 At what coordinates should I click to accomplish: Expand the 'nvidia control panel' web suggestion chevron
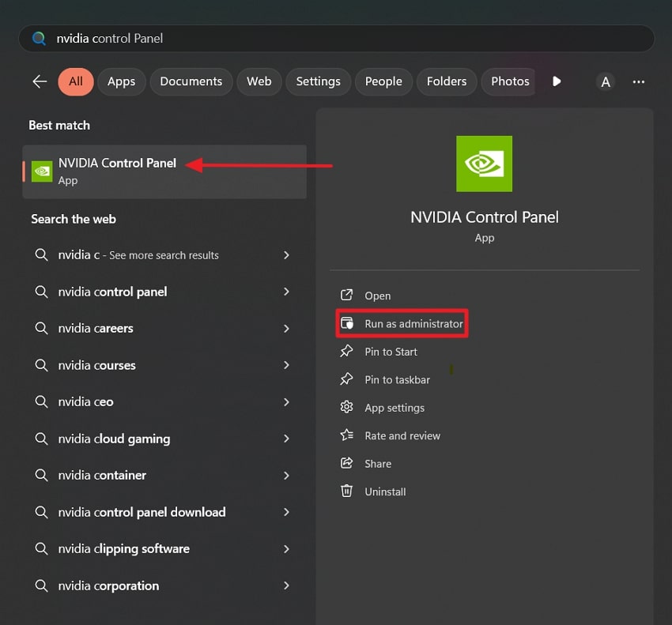(x=286, y=292)
